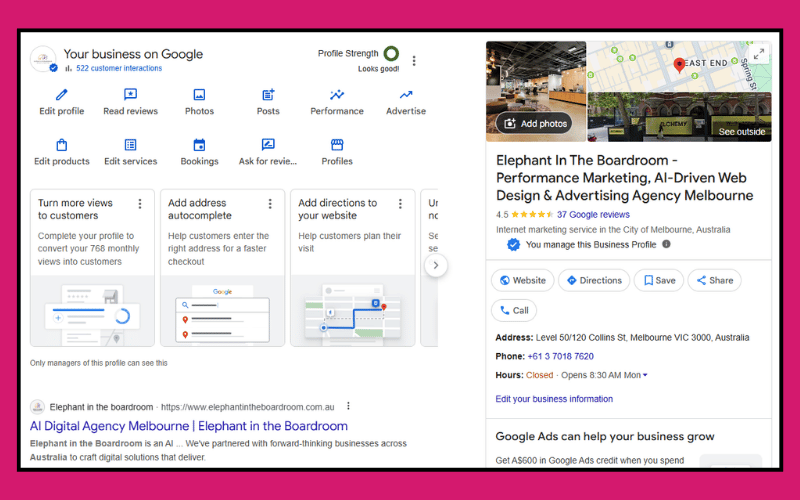Click Looks good! profile strength text
The height and width of the screenshot is (500, 800).
[x=379, y=69]
